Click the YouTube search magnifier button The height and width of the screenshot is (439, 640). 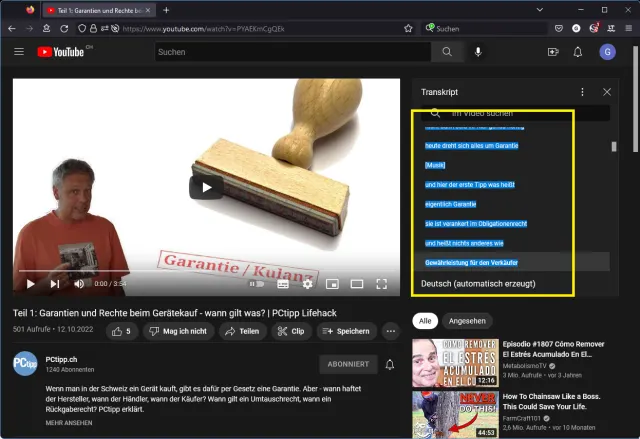[447, 52]
